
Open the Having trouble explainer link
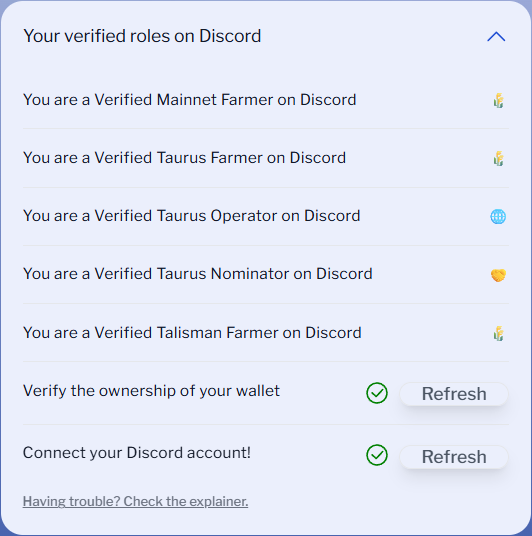click(x=135, y=501)
